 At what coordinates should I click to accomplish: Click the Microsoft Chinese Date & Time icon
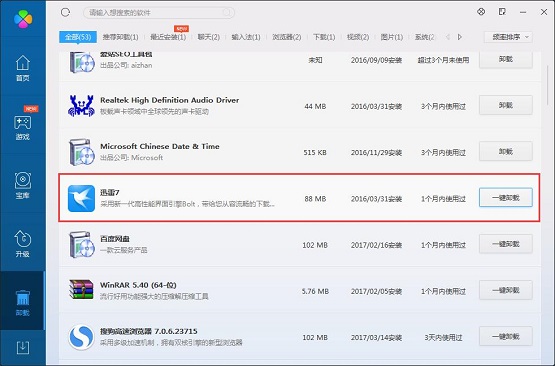click(81, 152)
